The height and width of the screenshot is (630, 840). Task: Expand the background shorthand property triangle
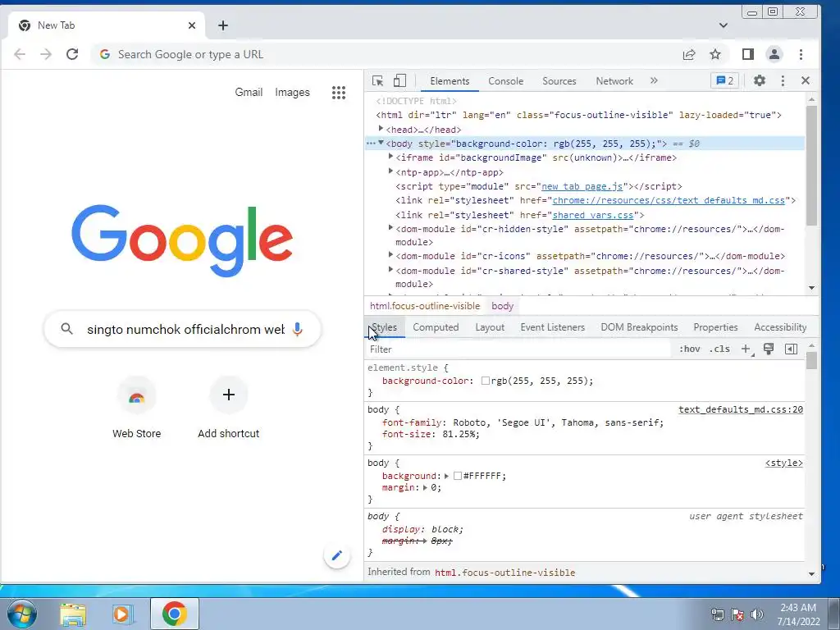tap(446, 476)
